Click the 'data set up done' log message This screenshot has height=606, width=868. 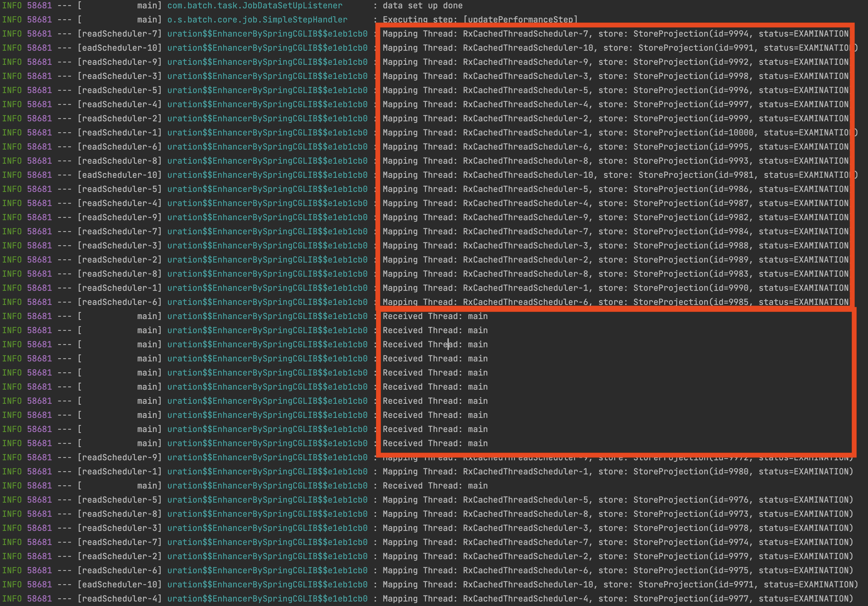[x=422, y=6]
